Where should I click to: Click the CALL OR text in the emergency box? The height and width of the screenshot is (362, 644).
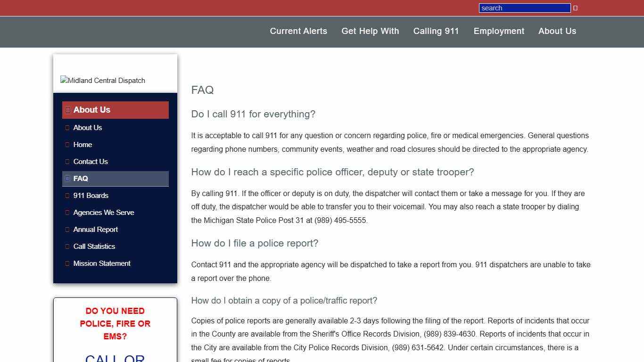(115, 358)
